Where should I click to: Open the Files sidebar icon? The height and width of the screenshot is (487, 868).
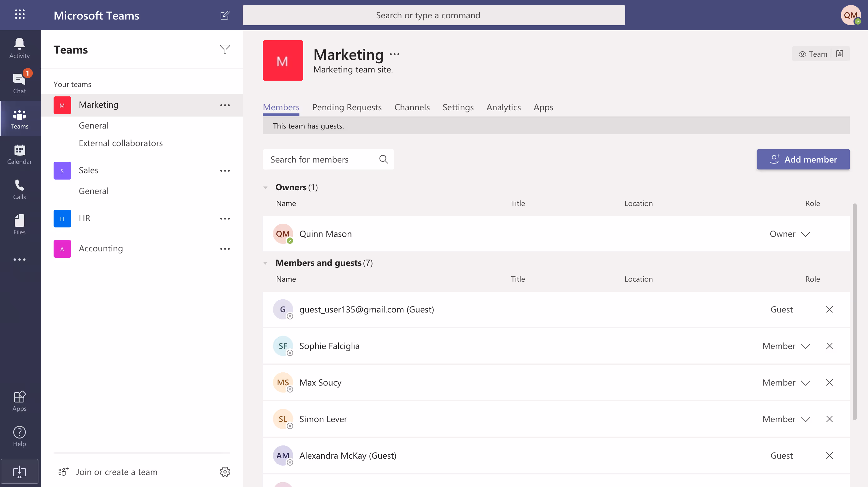tap(19, 224)
